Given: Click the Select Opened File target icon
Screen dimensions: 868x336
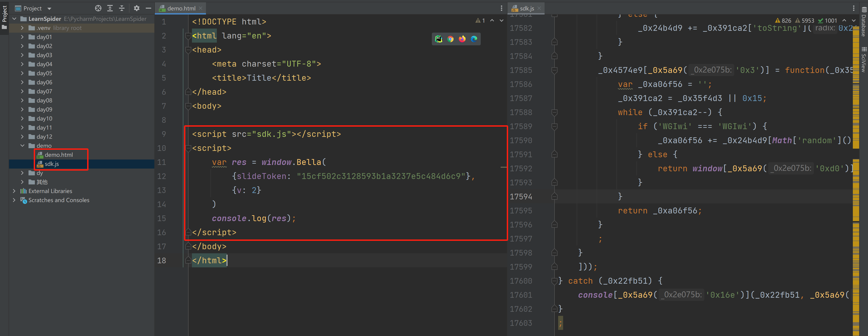Looking at the screenshot, I should coord(98,8).
